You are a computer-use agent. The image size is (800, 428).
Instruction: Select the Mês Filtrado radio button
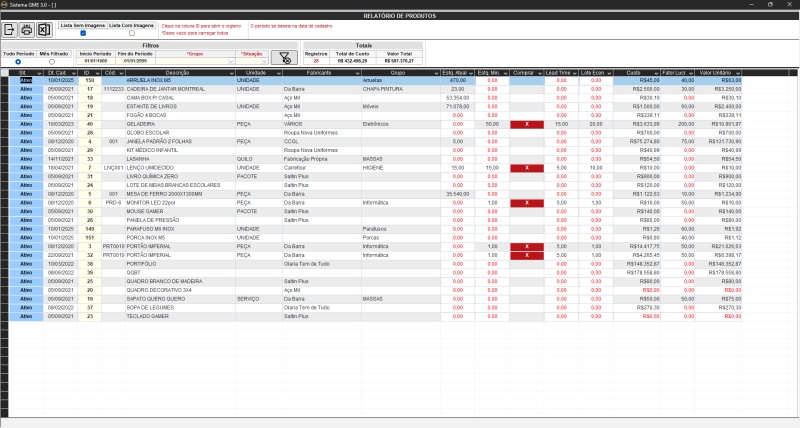52,62
